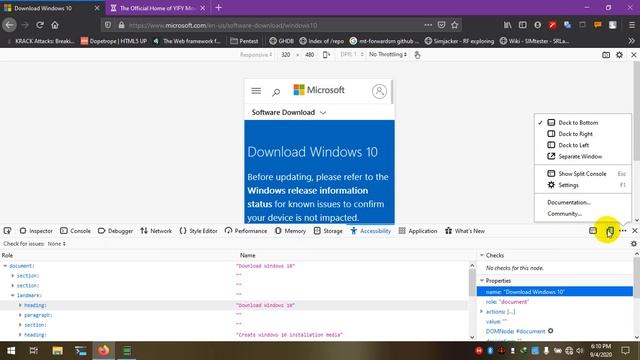Expand the landmark tree node arrow

click(x=13, y=296)
